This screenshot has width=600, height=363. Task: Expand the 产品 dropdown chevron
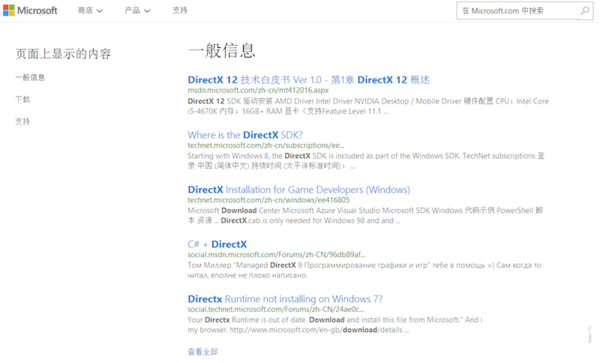147,11
